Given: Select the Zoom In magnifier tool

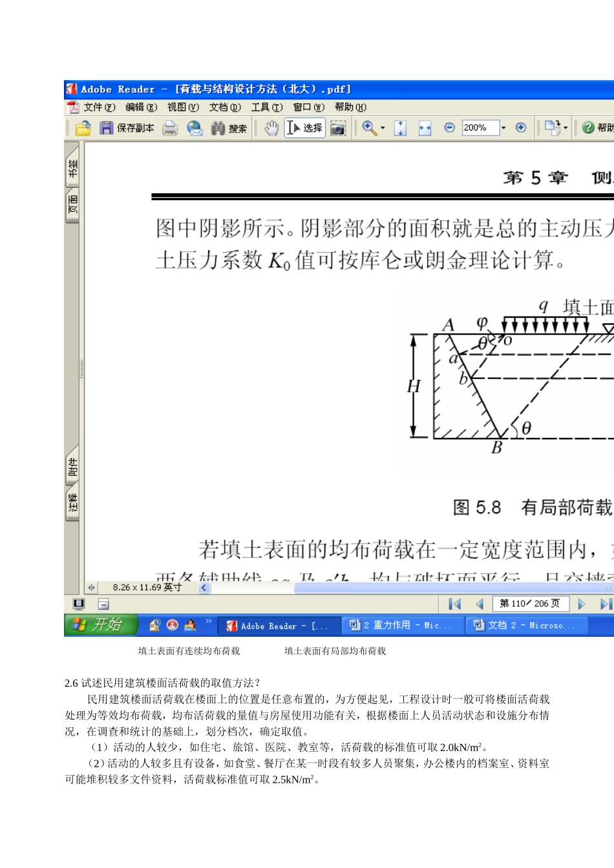Looking at the screenshot, I should (x=369, y=128).
